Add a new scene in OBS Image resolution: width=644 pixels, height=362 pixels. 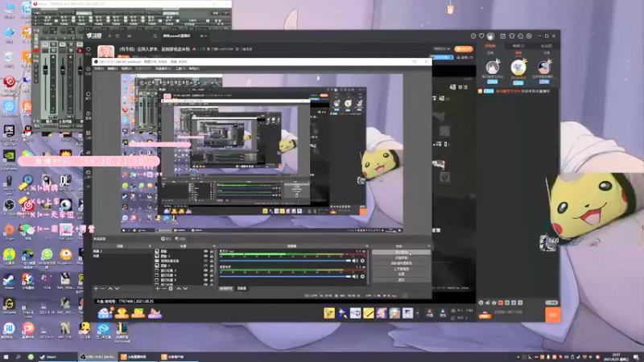click(x=96, y=289)
